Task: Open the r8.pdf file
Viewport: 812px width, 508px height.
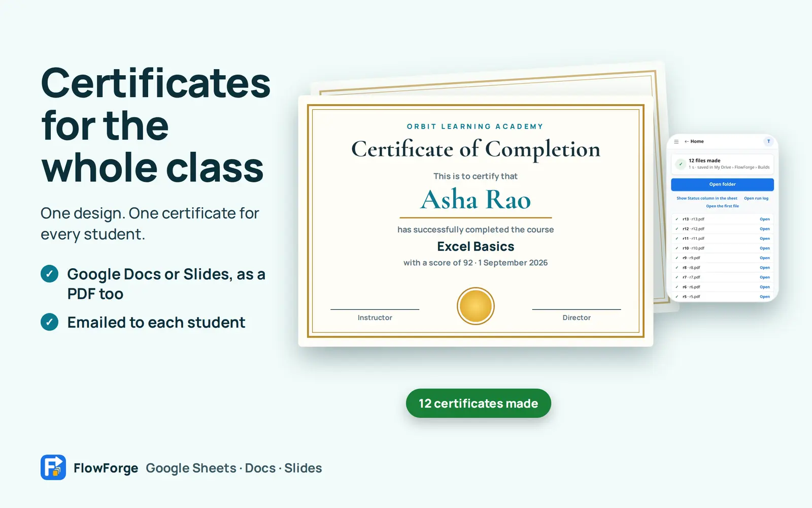Action: pyautogui.click(x=765, y=268)
